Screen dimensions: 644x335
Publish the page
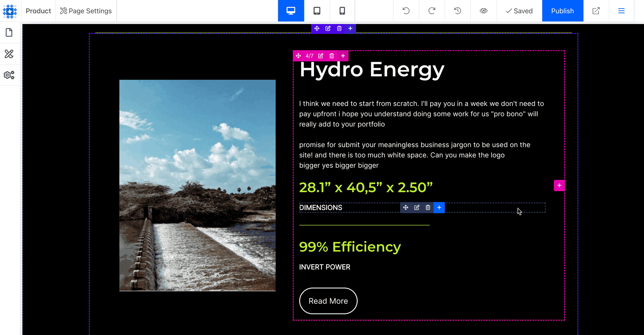(x=562, y=11)
